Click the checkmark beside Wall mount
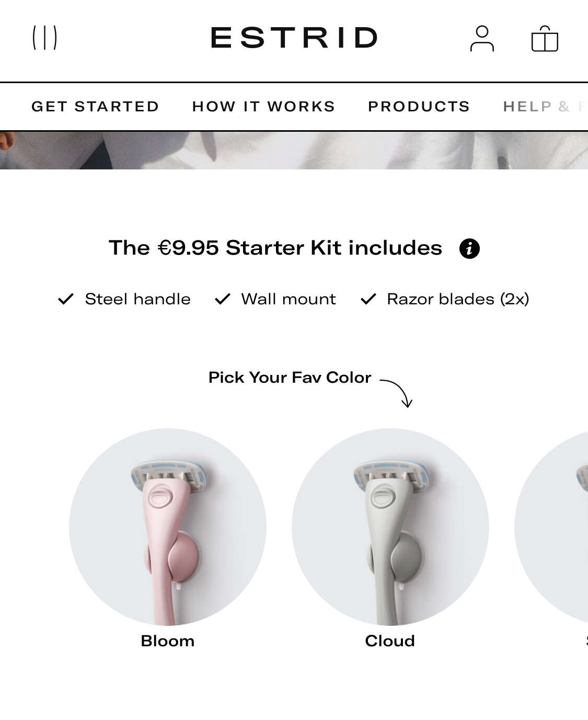The height and width of the screenshot is (720, 588). point(223,299)
